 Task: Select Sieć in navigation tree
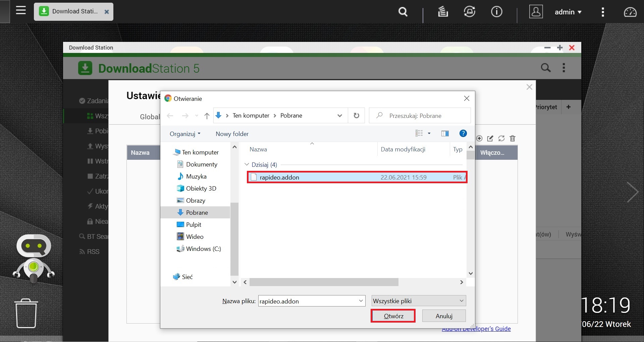[183, 277]
